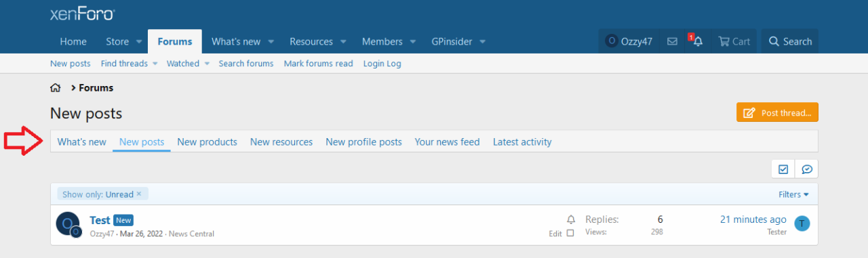Expand the Watched dropdown arrow
The image size is (868, 258).
(206, 64)
